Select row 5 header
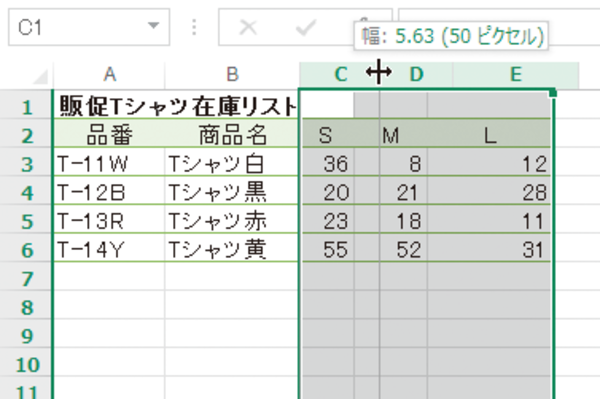Screen dimensions: 600x399 26,221
